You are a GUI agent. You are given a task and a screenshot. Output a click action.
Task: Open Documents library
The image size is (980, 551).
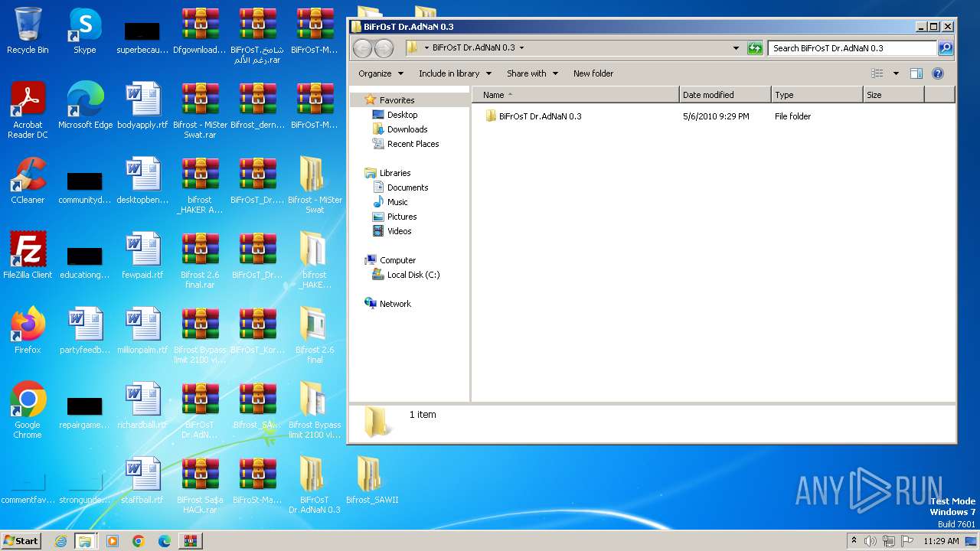407,187
